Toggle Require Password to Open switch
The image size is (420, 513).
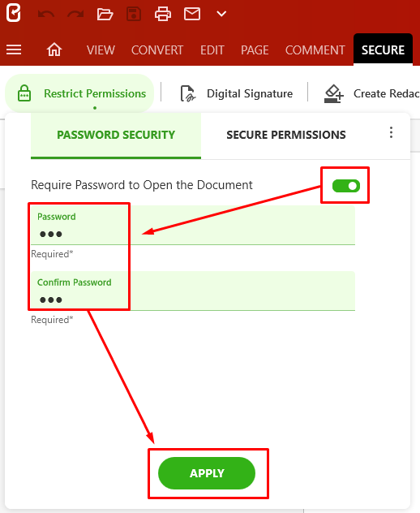coord(346,186)
